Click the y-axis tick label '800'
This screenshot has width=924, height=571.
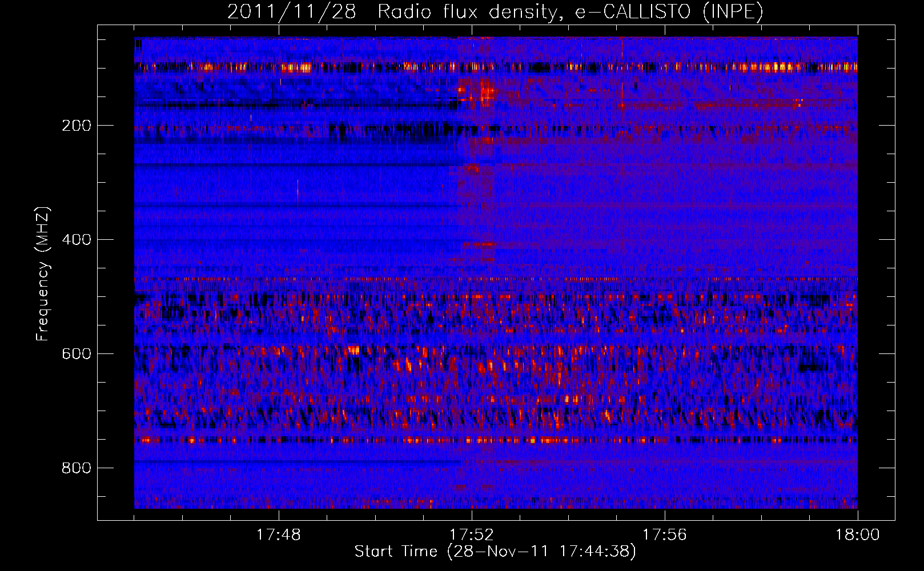pos(77,468)
